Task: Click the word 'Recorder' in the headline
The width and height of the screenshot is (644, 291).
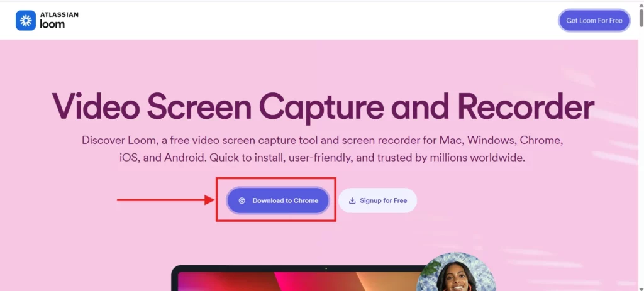Action: pos(526,106)
